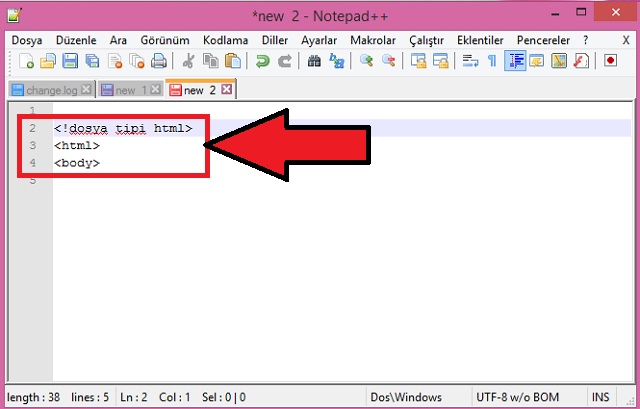Click the User Defined Language icon
640x409 pixels.
(x=537, y=61)
